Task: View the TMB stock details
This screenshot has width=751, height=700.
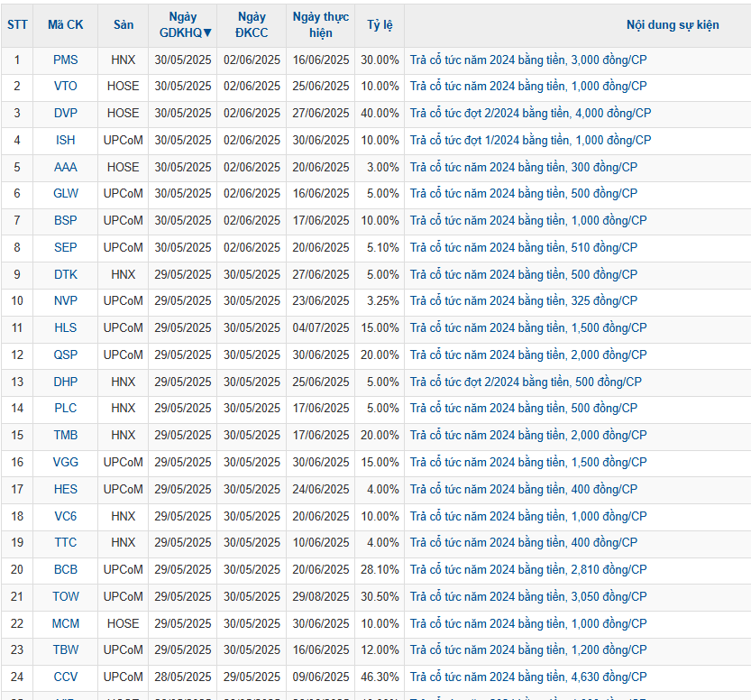Action: pyautogui.click(x=65, y=436)
